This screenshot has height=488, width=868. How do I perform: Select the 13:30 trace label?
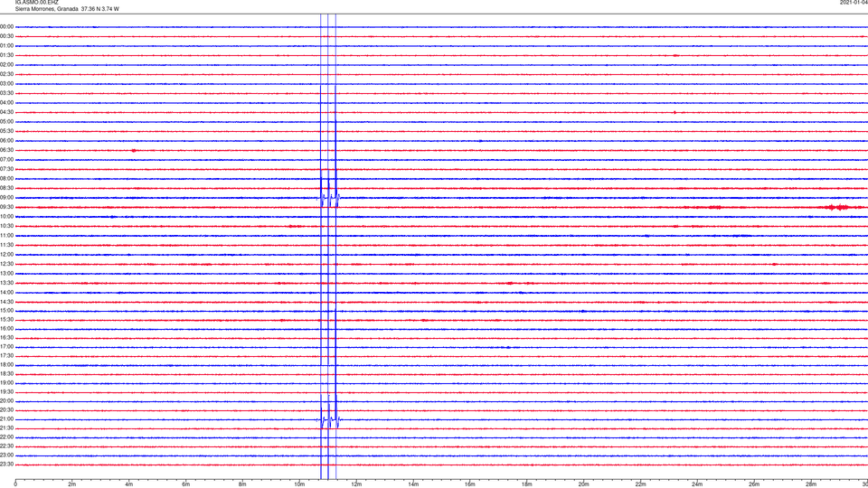6,283
